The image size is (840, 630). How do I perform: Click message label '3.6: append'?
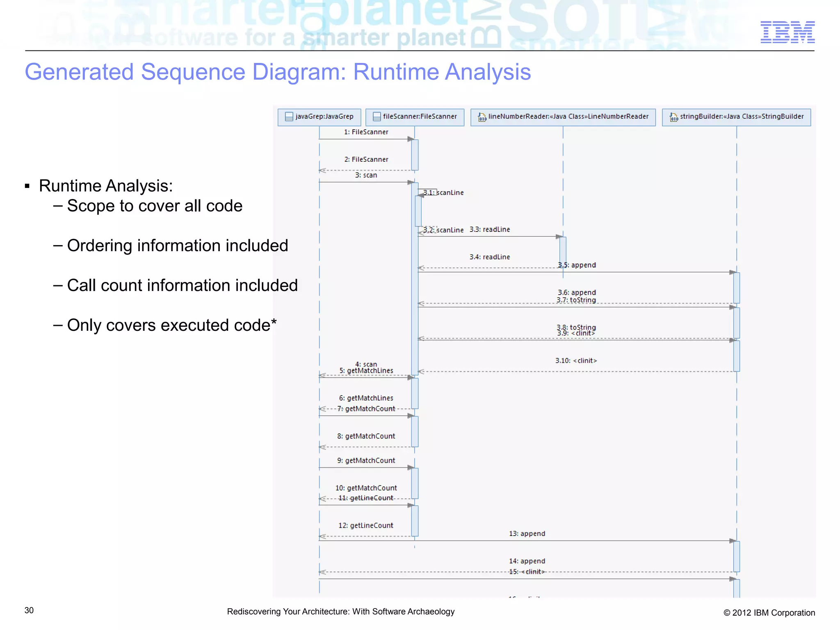tap(577, 292)
